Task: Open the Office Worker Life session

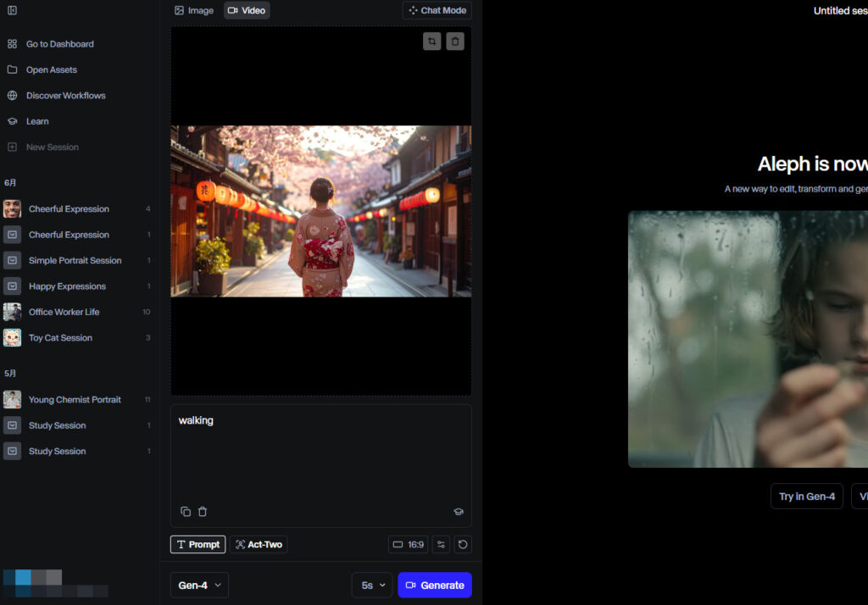Action: point(64,312)
